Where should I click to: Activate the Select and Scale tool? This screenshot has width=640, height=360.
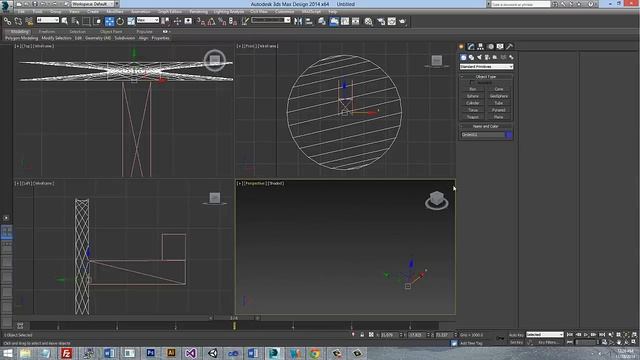coord(131,21)
